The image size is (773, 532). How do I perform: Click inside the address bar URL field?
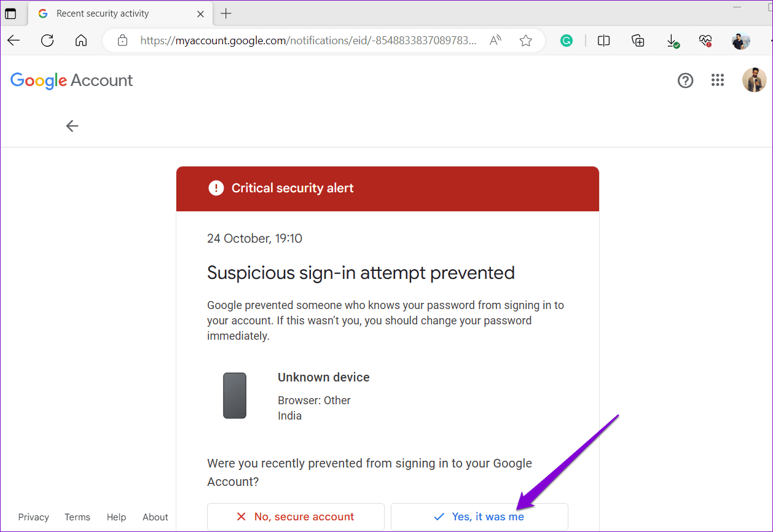coord(307,40)
